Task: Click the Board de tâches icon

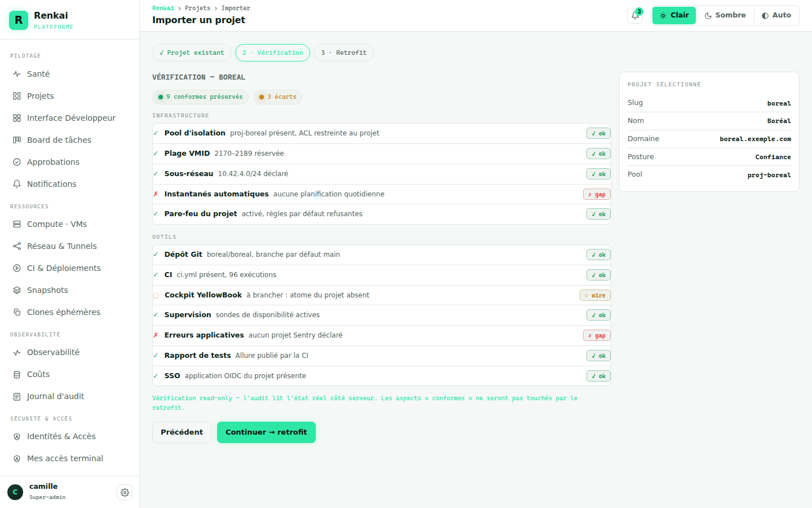Action: tap(17, 140)
